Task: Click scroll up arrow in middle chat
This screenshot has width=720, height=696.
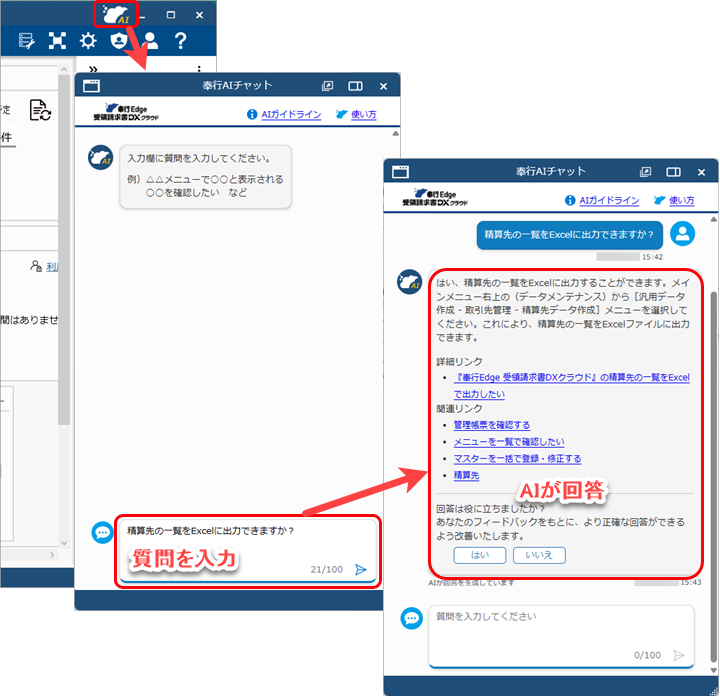Action: click(395, 134)
